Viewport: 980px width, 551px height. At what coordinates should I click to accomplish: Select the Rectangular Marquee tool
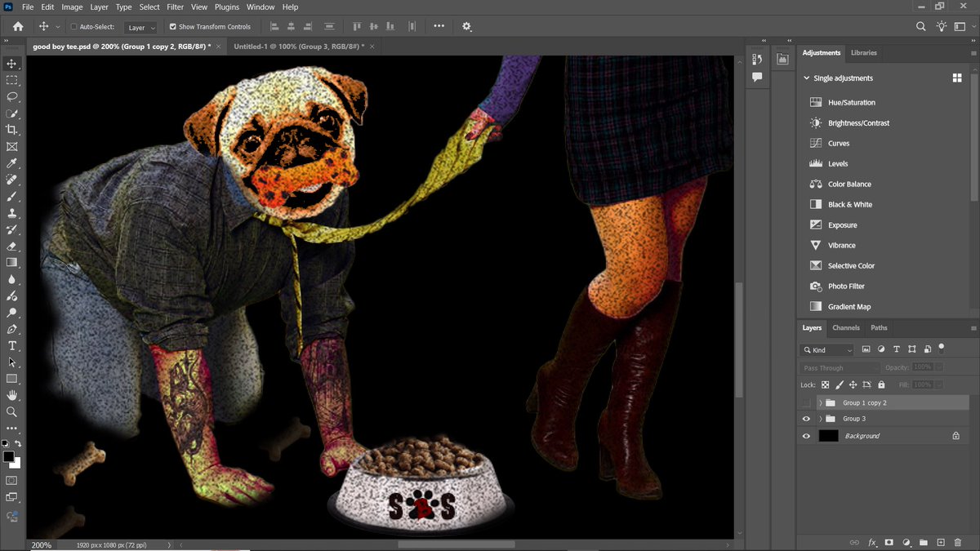(11, 80)
